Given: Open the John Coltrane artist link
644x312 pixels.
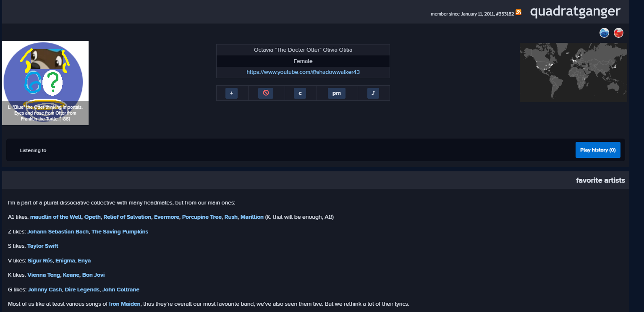Looking at the screenshot, I should point(121,290).
